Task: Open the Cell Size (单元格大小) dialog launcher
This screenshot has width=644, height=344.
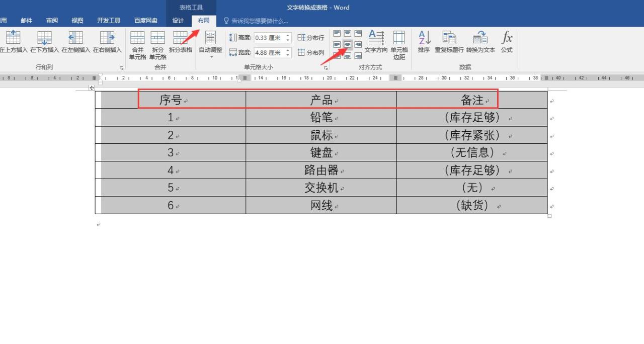Action: pos(326,67)
